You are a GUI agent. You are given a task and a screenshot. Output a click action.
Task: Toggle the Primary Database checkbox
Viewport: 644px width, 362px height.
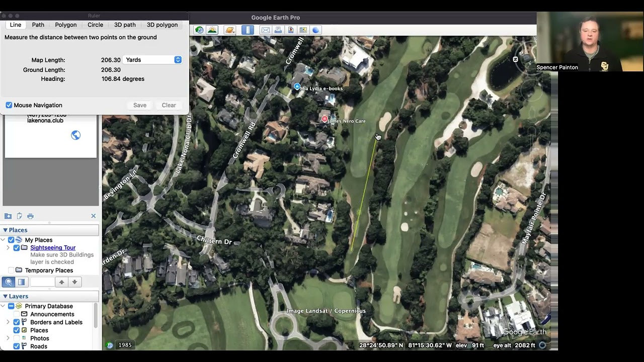(11, 306)
